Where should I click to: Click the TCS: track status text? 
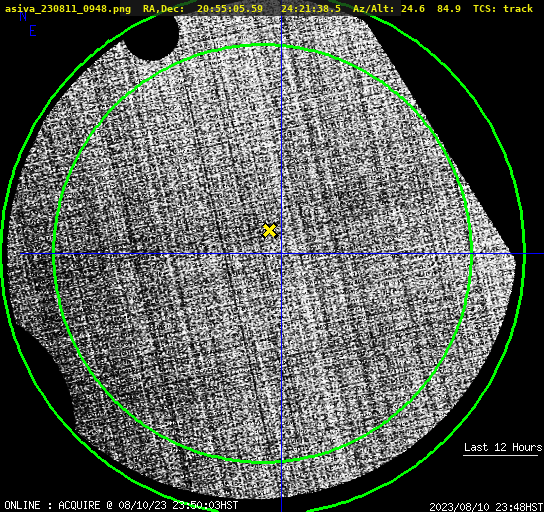[503, 9]
